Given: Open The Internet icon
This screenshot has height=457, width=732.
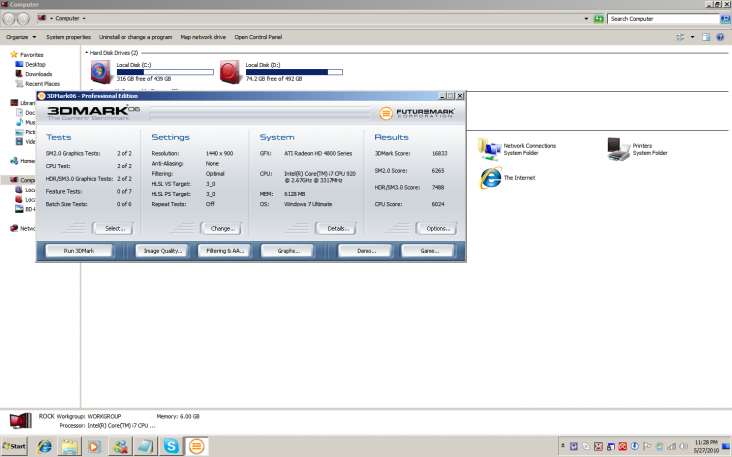Looking at the screenshot, I should [x=491, y=178].
